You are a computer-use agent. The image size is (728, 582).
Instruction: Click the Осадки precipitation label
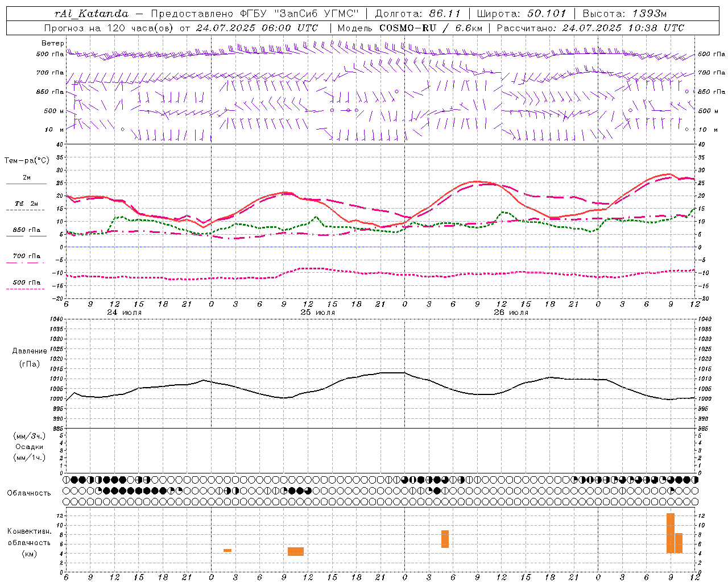click(30, 447)
